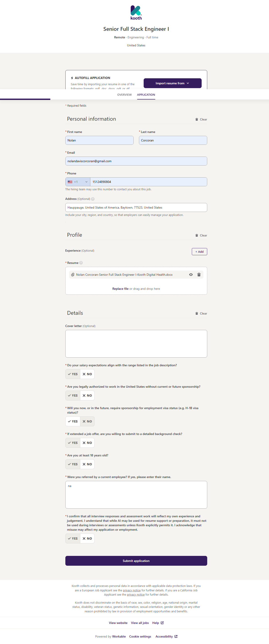The height and width of the screenshot is (644, 269).
Task: Click the Resume help question mark icon
Action: point(81,263)
